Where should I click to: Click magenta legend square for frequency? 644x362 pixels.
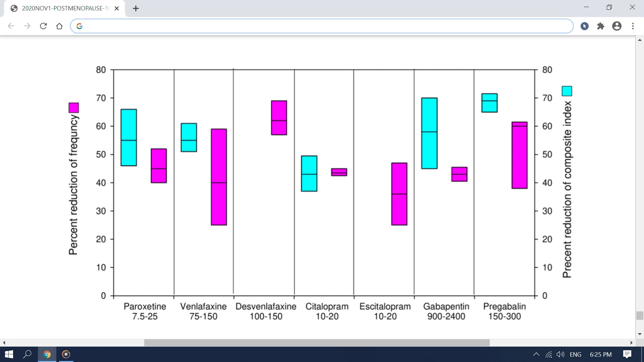click(74, 108)
